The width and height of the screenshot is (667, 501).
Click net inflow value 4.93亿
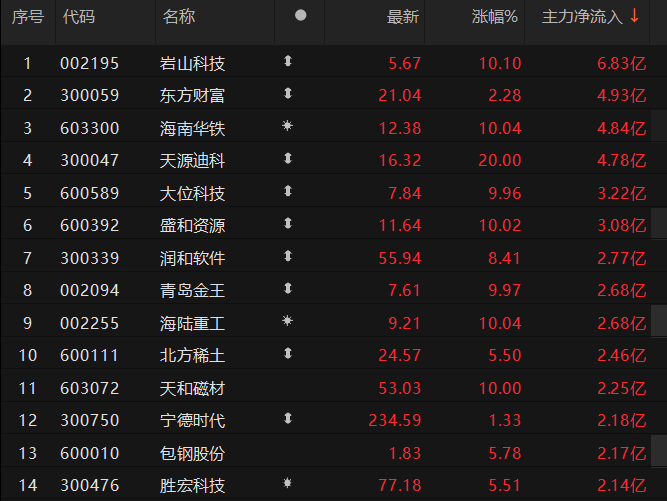[x=621, y=95]
